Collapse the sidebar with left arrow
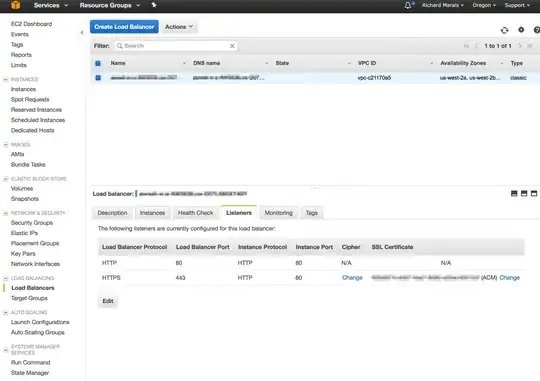 tap(82, 32)
